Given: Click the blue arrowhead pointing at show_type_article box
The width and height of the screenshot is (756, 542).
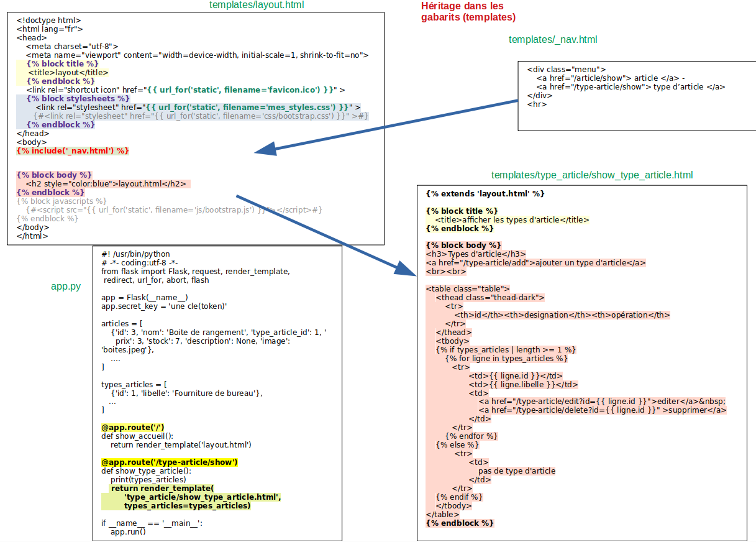Looking at the screenshot, I should (405, 268).
